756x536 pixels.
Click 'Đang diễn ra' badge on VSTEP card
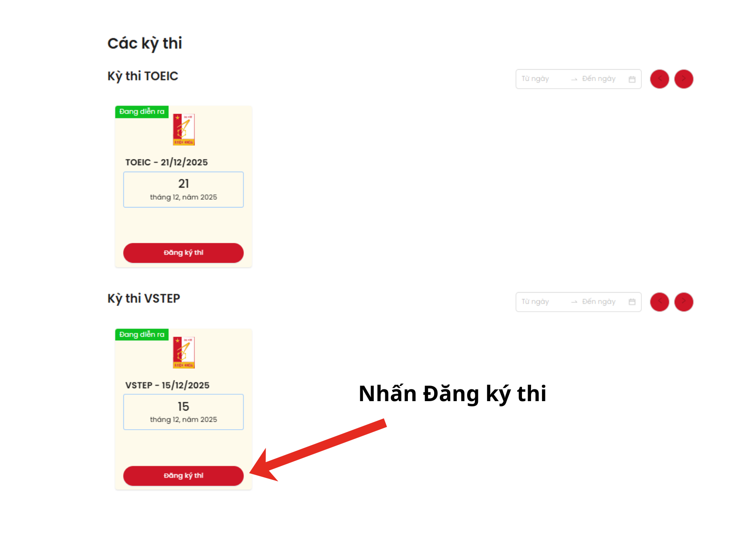click(x=142, y=335)
